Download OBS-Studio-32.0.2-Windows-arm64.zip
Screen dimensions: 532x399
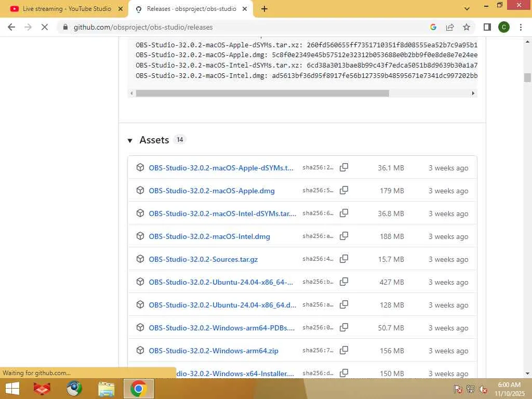(214, 351)
